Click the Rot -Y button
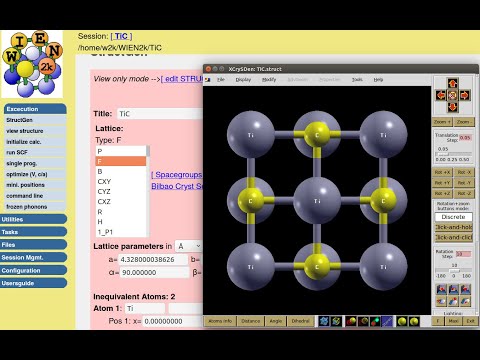480x360 pixels. [464, 183]
